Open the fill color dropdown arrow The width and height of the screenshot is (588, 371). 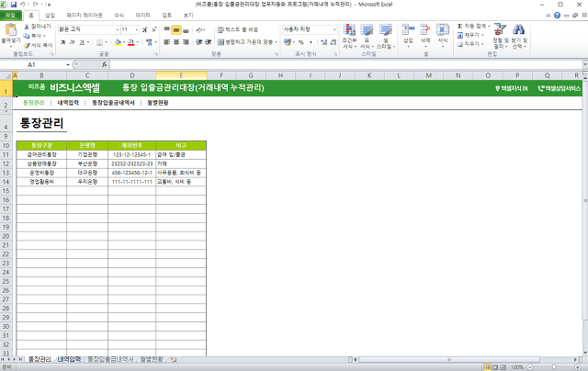(x=124, y=42)
